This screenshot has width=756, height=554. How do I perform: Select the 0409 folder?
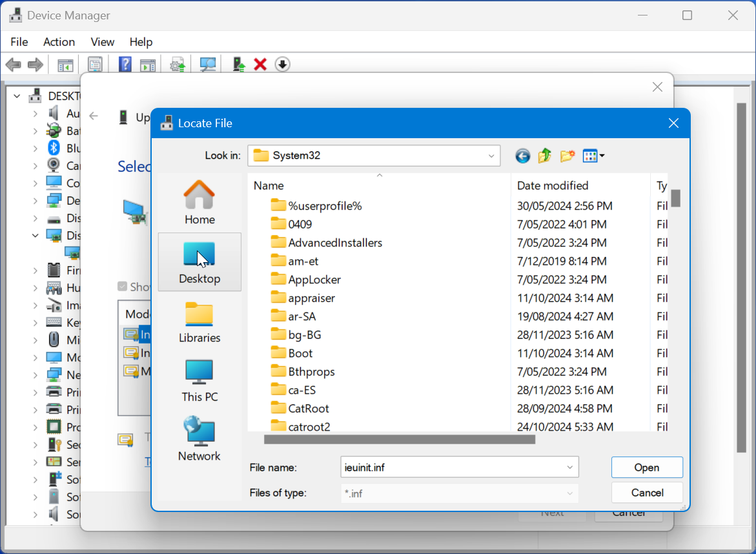[x=291, y=224]
